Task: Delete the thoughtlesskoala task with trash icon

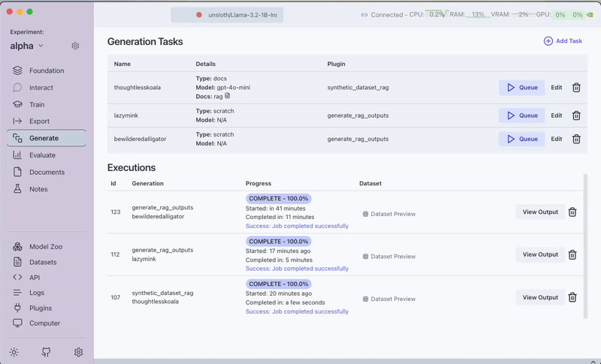Action: [576, 88]
